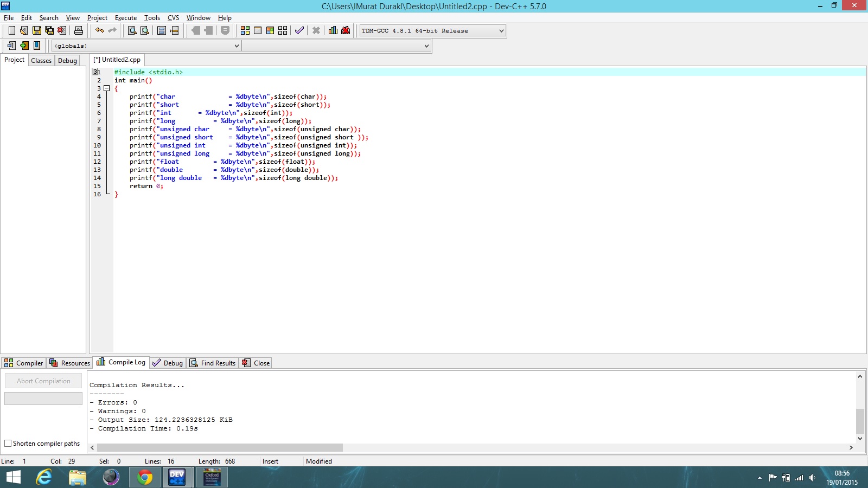Open Google Chrome from the taskbar
This screenshot has height=488, width=868.
coord(144,477)
